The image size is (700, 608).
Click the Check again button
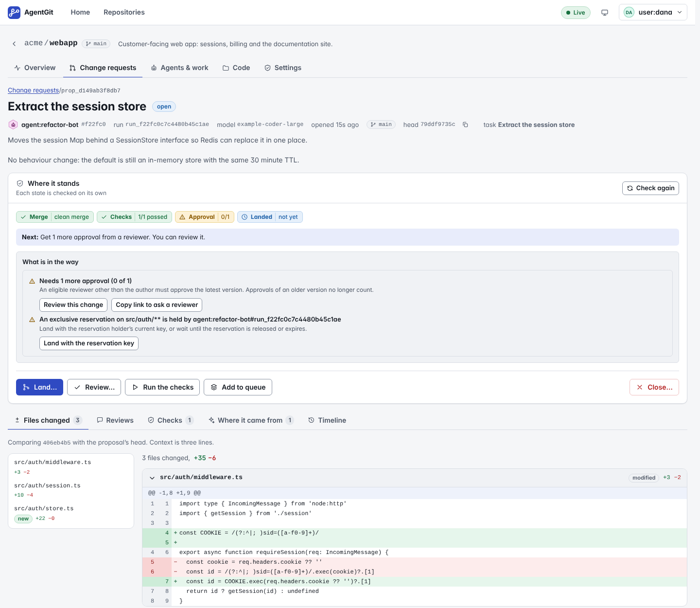[x=650, y=188]
